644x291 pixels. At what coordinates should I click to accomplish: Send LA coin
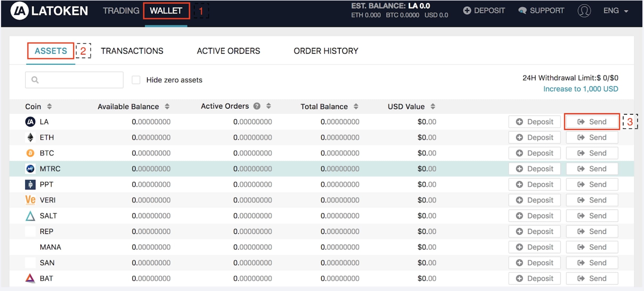[592, 122]
